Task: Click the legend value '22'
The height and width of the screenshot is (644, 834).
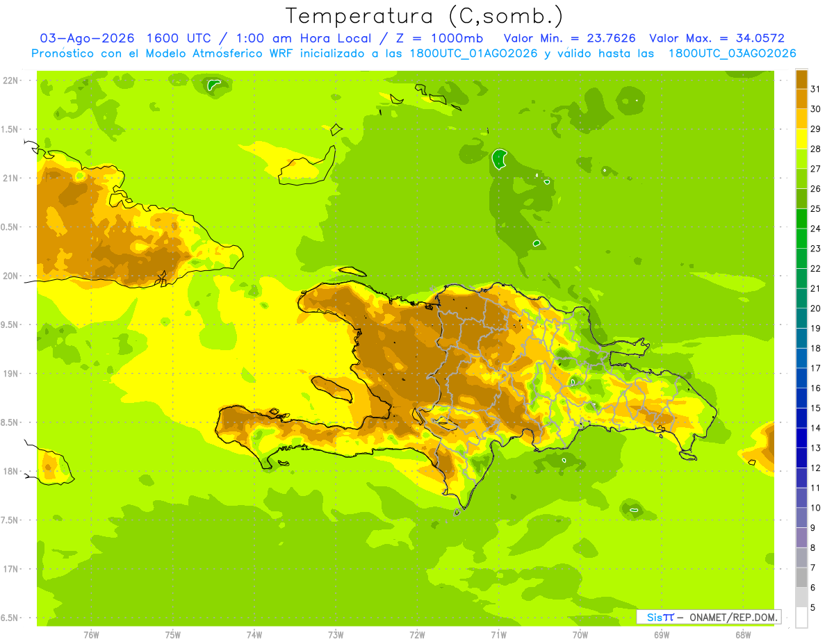Action: [x=816, y=268]
